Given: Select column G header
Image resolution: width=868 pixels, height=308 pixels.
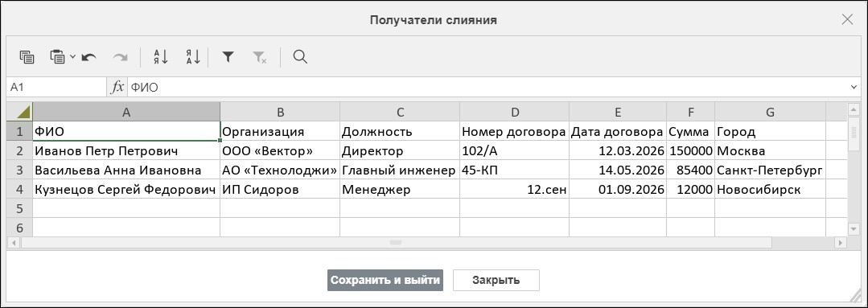Looking at the screenshot, I should pyautogui.click(x=770, y=113).
